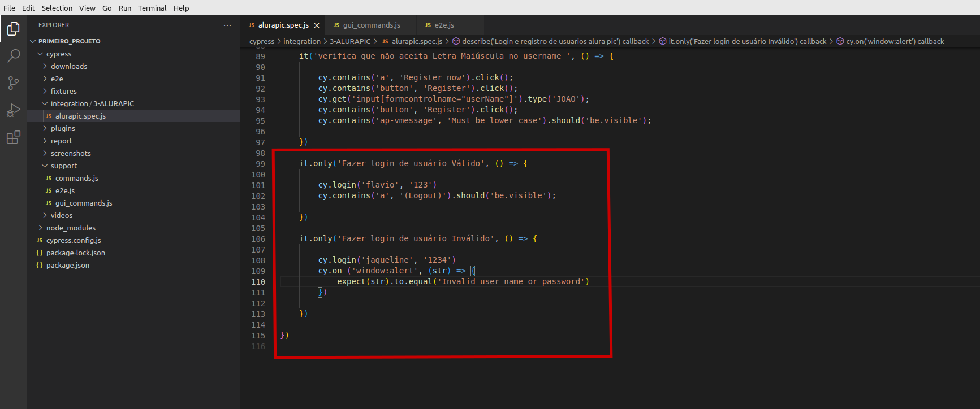Expand the videos folder

point(45,216)
